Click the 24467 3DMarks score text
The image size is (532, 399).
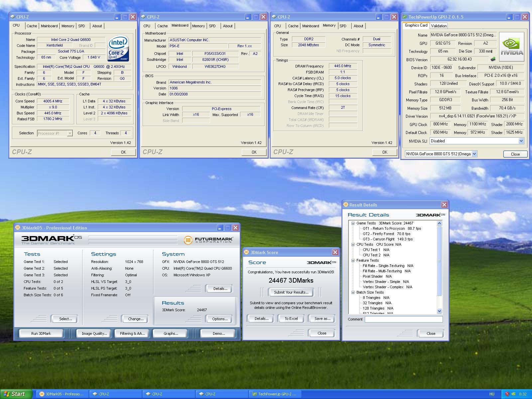pos(291,281)
